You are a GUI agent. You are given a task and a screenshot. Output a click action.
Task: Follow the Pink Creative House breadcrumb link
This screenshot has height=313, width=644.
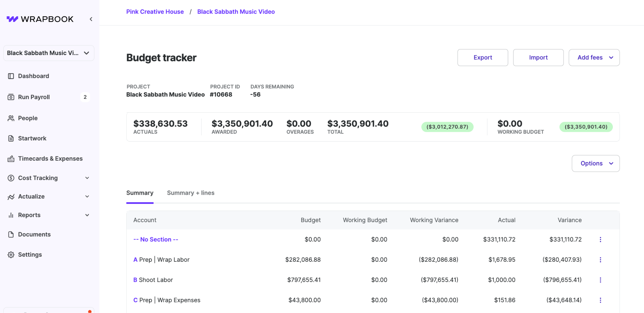coord(155,12)
